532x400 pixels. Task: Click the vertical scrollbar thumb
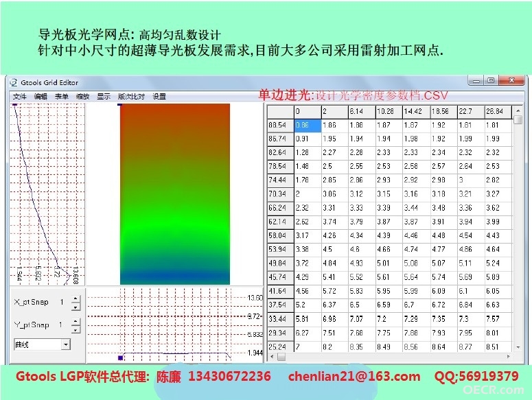tap(518, 120)
